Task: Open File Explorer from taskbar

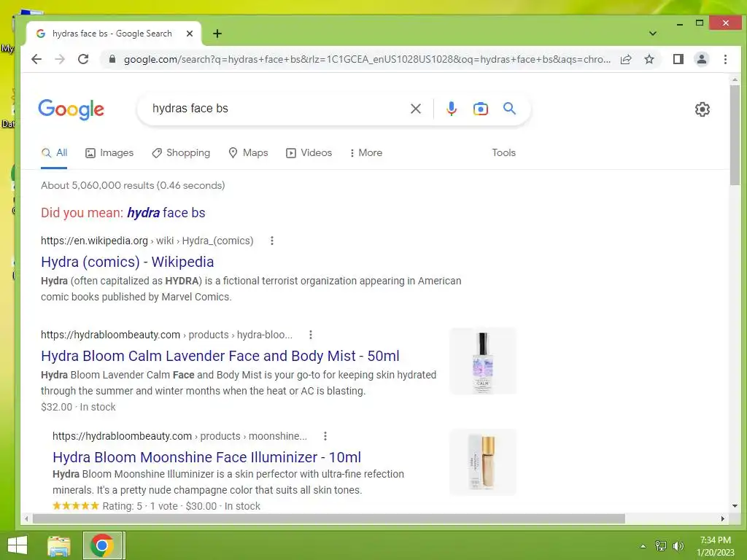Action: (59, 545)
